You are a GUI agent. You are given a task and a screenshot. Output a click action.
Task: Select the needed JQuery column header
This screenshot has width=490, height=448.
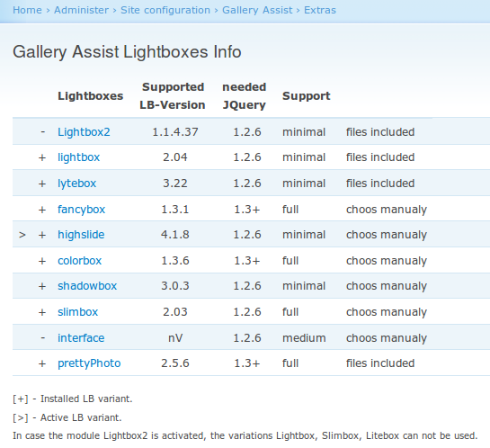[244, 96]
